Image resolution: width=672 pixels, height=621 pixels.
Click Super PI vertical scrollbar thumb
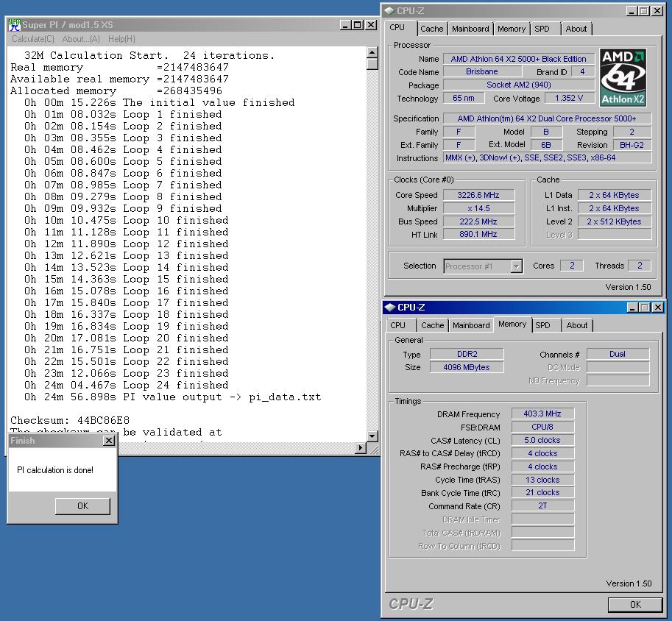click(x=372, y=64)
